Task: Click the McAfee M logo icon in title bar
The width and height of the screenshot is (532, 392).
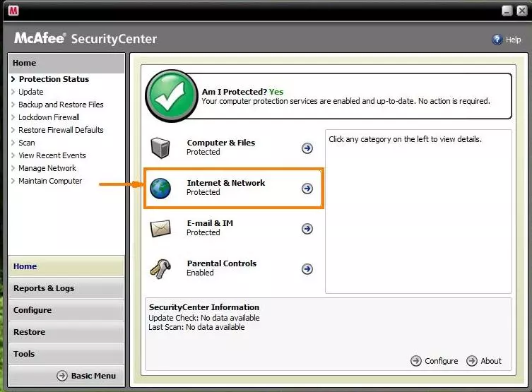Action: pos(13,11)
